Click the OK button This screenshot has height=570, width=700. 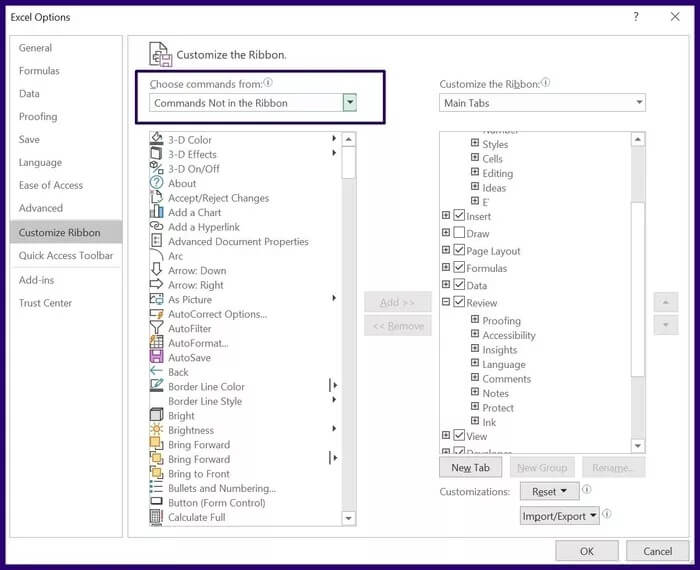[x=587, y=551]
